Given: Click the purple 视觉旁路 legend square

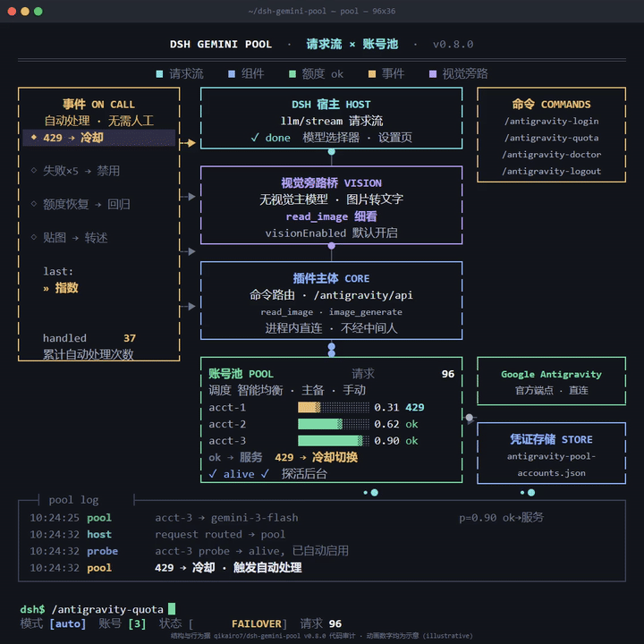Looking at the screenshot, I should click(x=433, y=74).
